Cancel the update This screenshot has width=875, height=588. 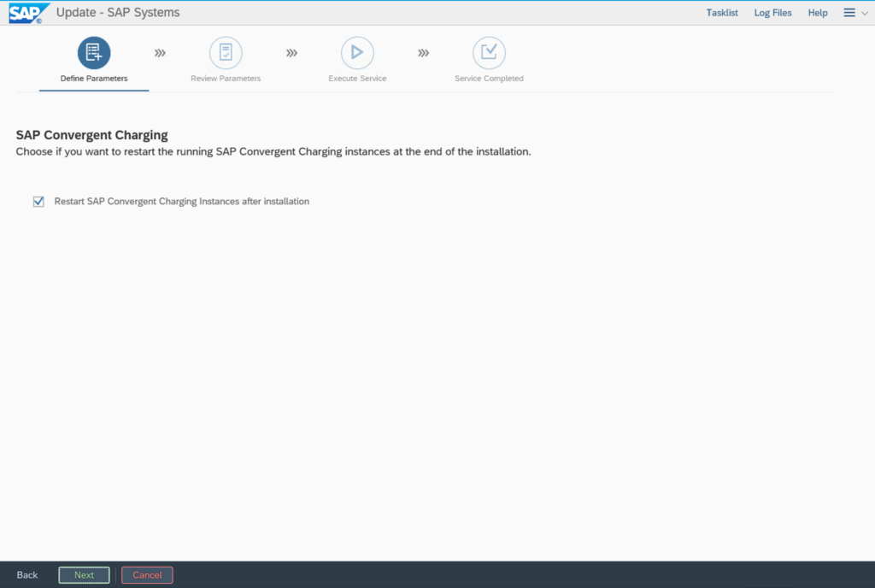coord(147,574)
